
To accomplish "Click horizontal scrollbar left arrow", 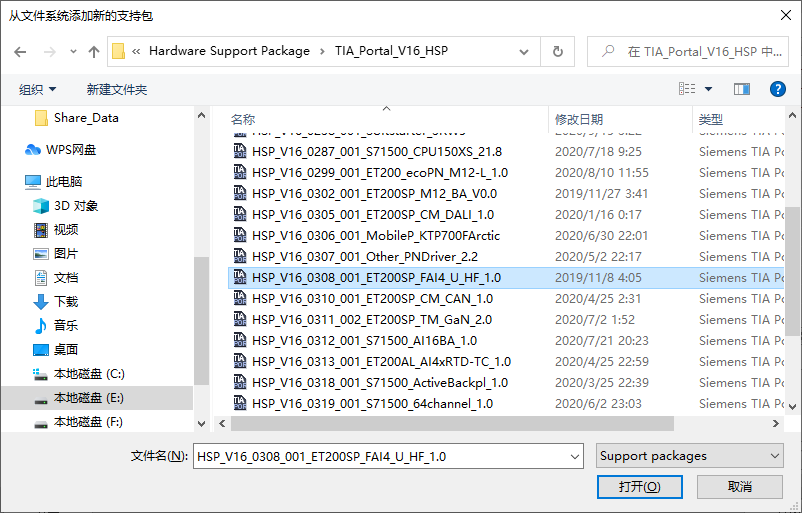I will point(222,423).
